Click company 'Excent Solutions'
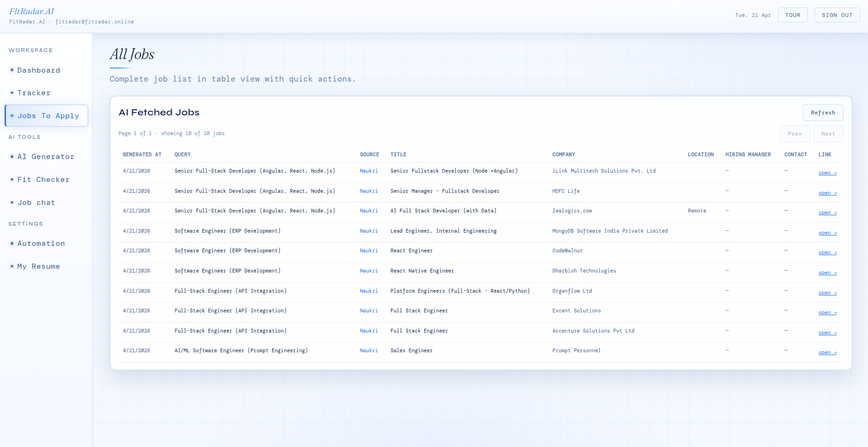 pos(577,311)
